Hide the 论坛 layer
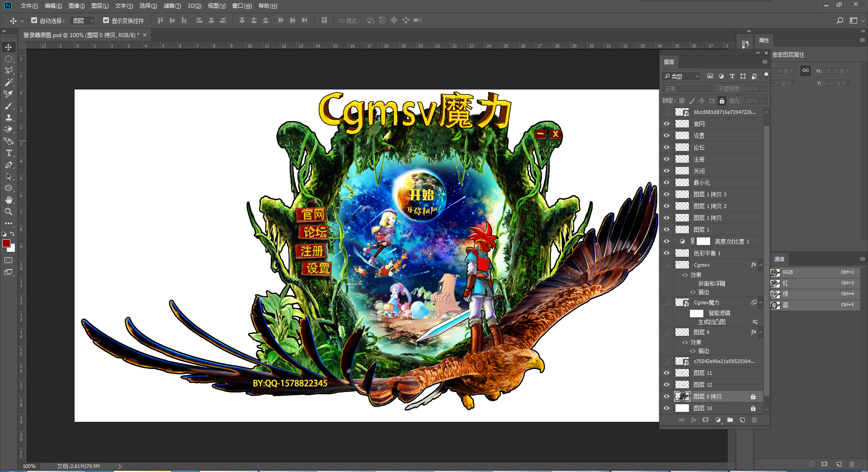This screenshot has height=472, width=868. tap(667, 147)
